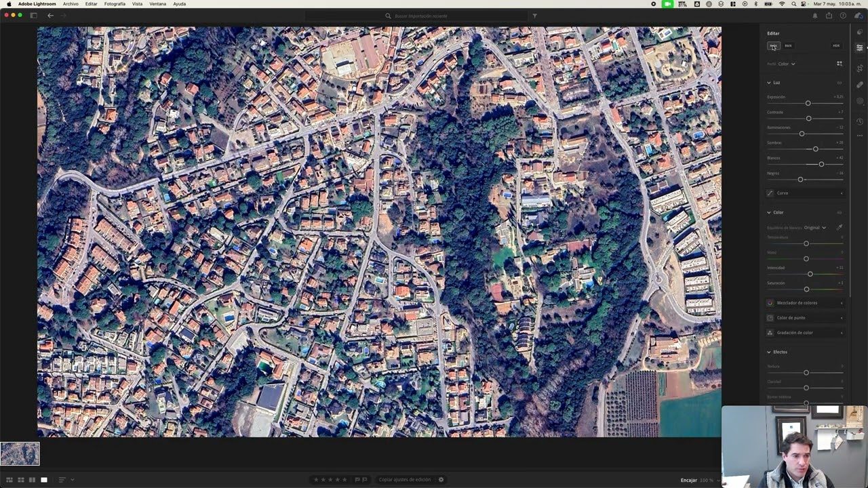Open the Vista menu
This screenshot has width=868, height=488.
pos(138,4)
